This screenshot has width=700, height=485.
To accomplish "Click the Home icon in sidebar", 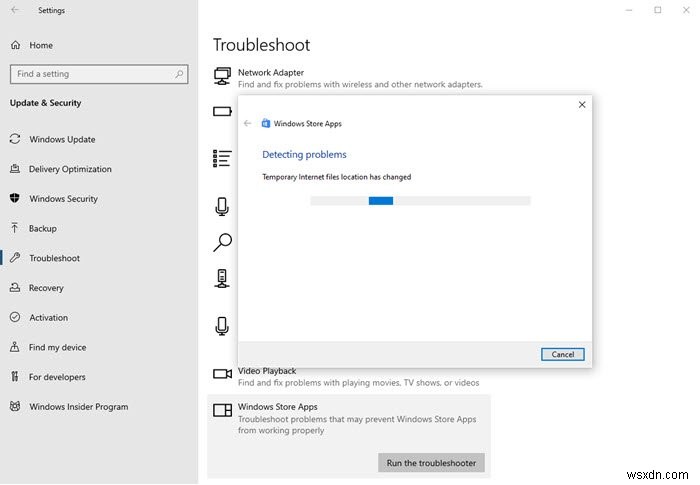I will (x=15, y=46).
